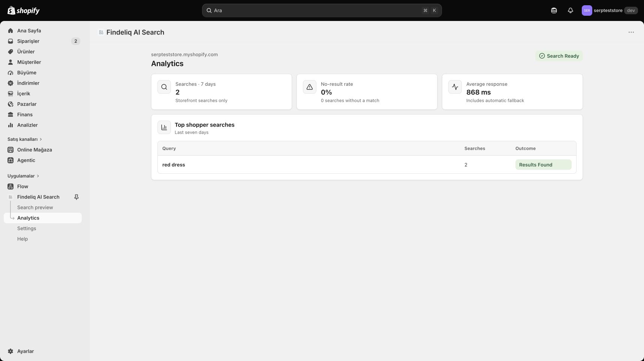Click the İndirimler discount icon

(x=10, y=83)
